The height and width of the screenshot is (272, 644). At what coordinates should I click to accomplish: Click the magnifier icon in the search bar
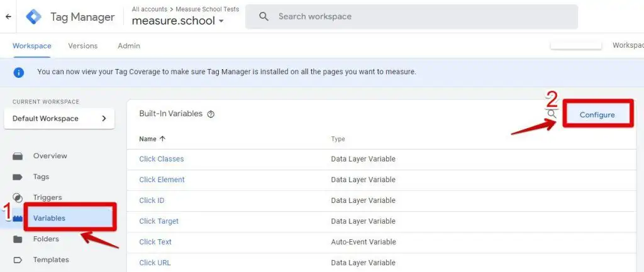point(264,16)
